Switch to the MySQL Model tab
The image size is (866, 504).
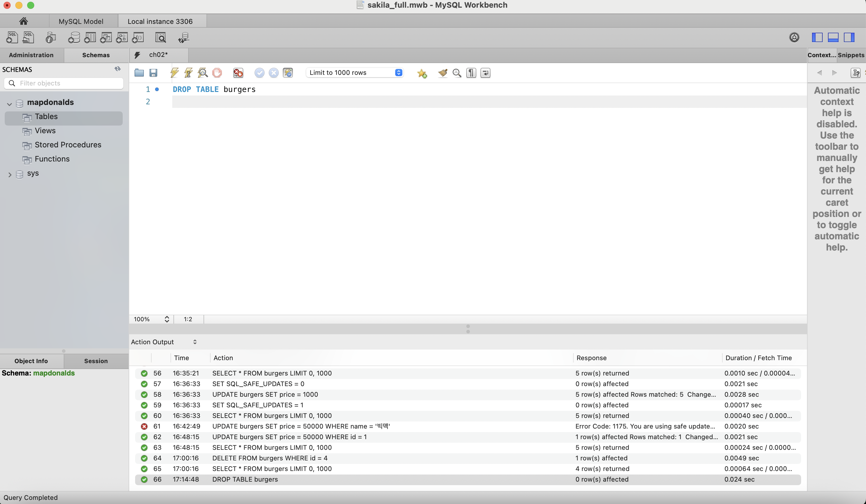81,21
